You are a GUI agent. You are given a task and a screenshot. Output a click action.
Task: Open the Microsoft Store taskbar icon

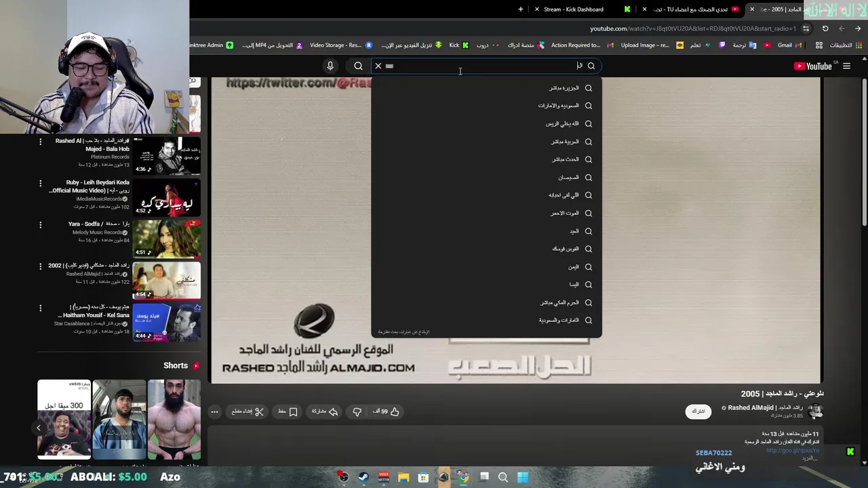pyautogui.click(x=423, y=477)
